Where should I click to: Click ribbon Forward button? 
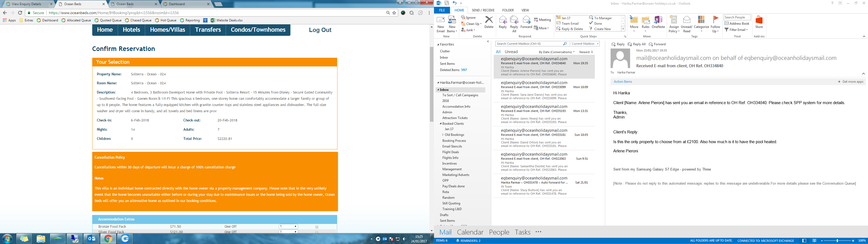coord(526,22)
